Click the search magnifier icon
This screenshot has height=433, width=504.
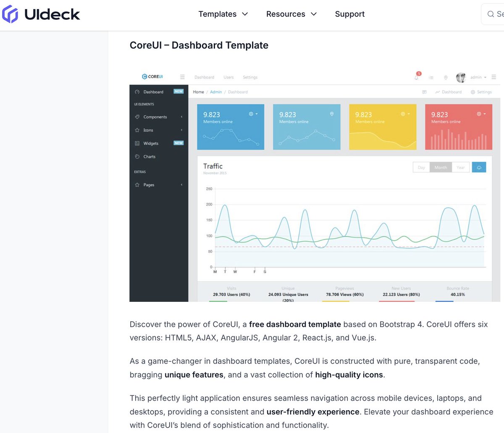coord(491,14)
